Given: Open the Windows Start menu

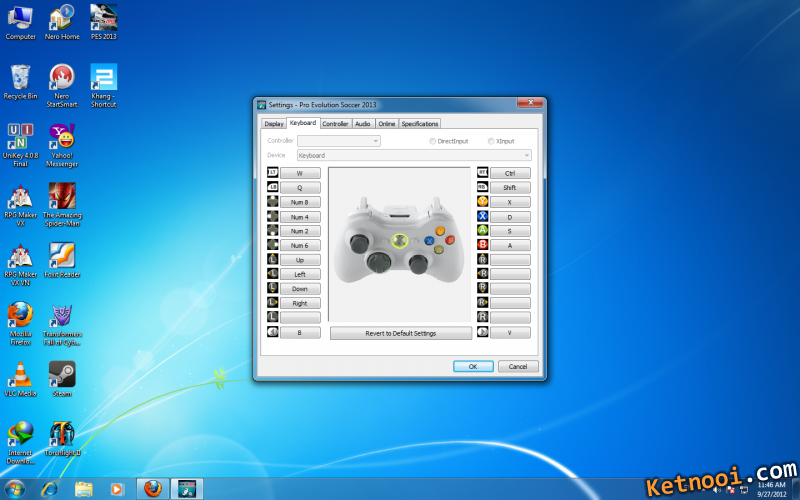Looking at the screenshot, I should click(x=14, y=489).
